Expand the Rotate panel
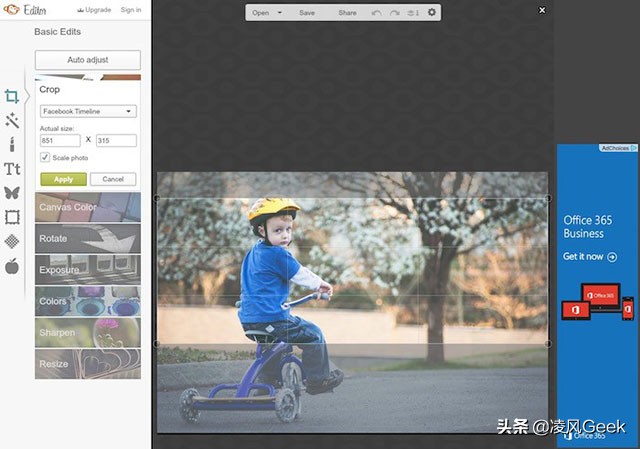 pyautogui.click(x=88, y=238)
